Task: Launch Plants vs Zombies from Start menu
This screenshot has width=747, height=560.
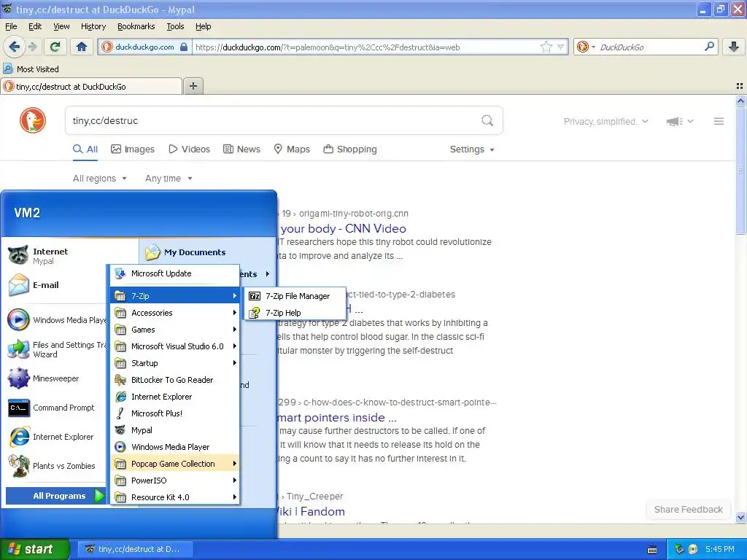Action: (x=56, y=466)
